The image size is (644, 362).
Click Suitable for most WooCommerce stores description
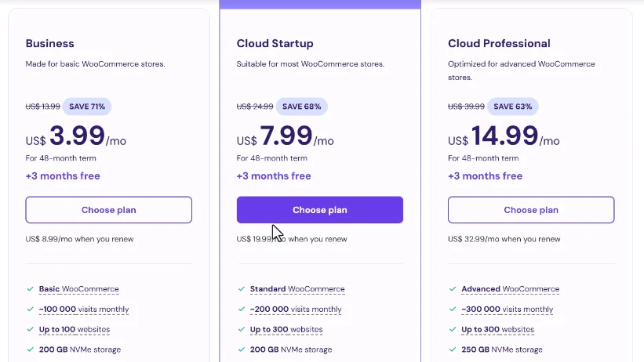pos(311,64)
